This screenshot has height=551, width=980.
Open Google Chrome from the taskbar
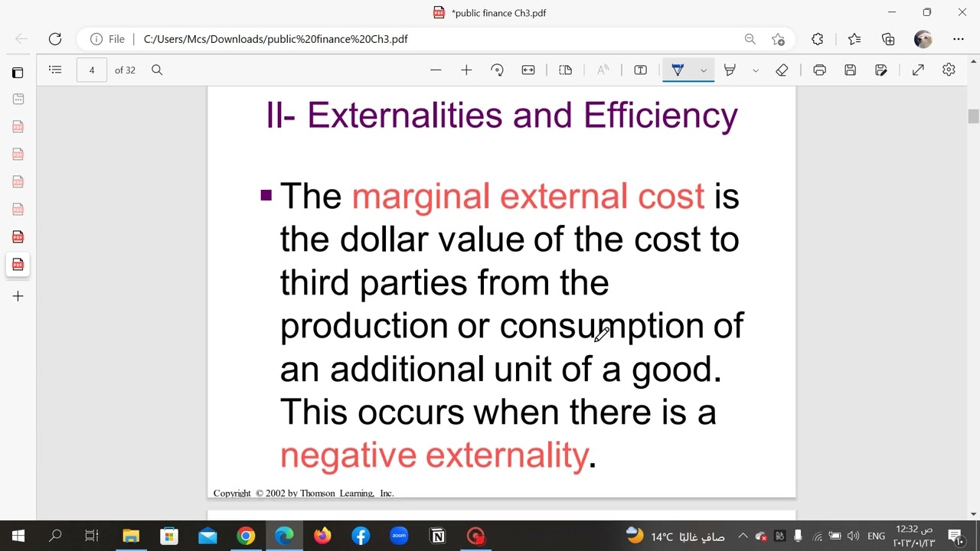(x=246, y=536)
